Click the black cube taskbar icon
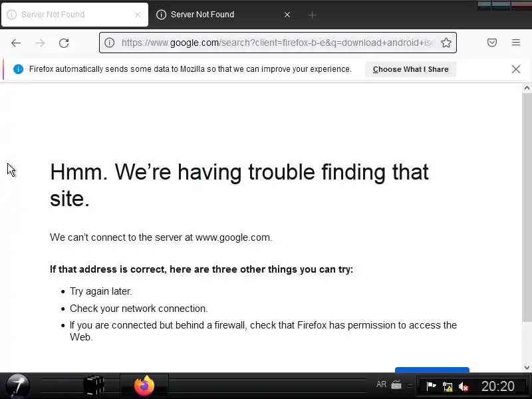 (x=93, y=386)
